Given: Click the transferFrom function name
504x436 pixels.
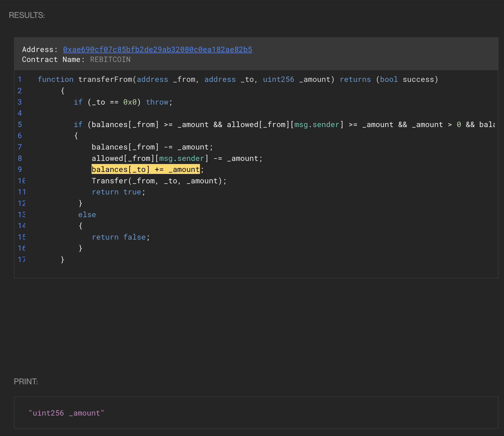Looking at the screenshot, I should (105, 79).
